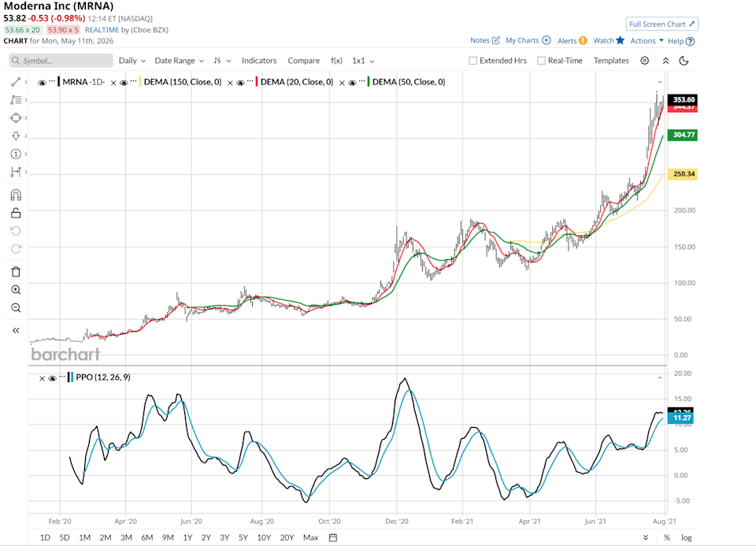Viewport: 756px width, 546px height.
Task: Click the yellow DEMA 150 color bar
Action: 140,82
